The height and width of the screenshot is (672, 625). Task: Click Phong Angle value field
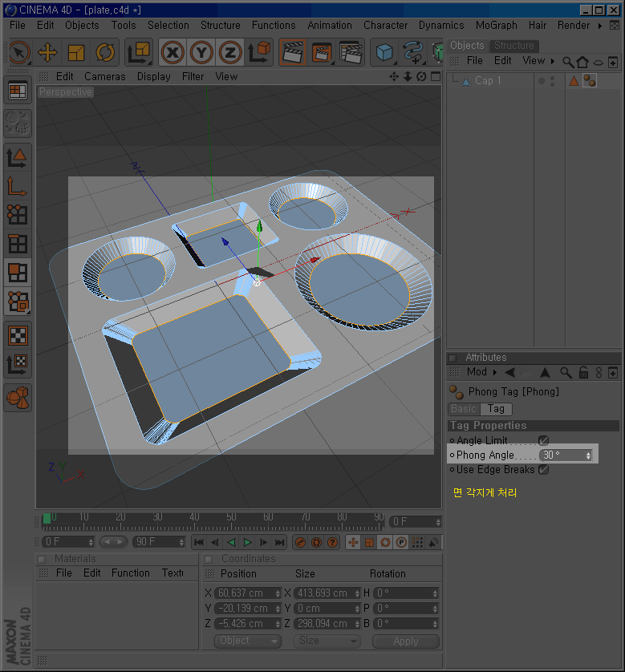click(562, 455)
